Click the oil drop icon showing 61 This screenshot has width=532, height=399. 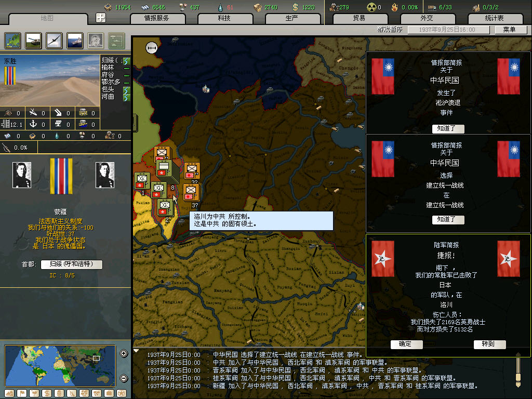(x=220, y=7)
